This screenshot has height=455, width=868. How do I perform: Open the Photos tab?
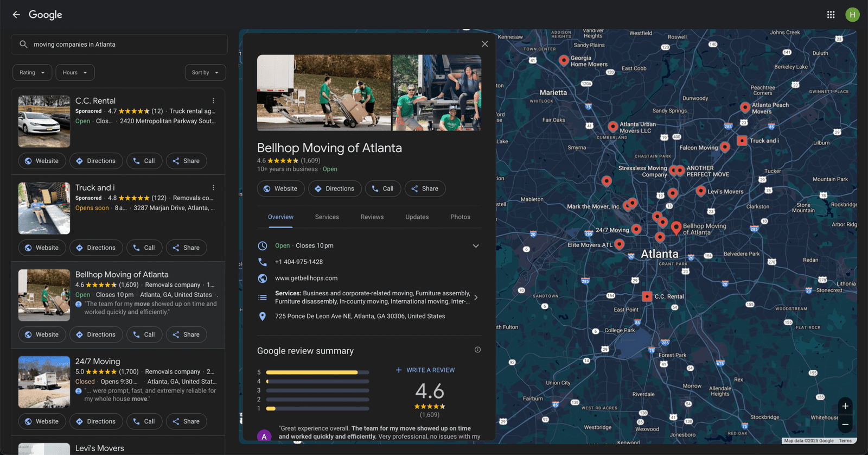tap(461, 217)
